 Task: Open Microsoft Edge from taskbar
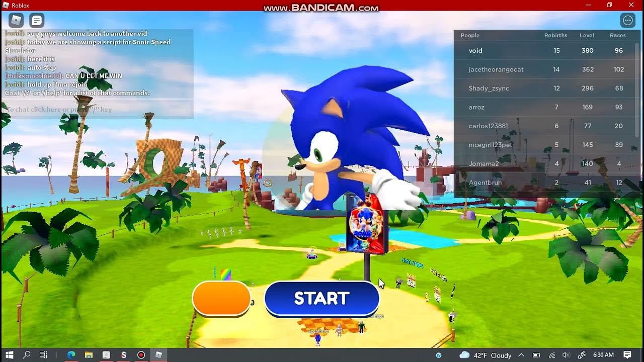71,355
